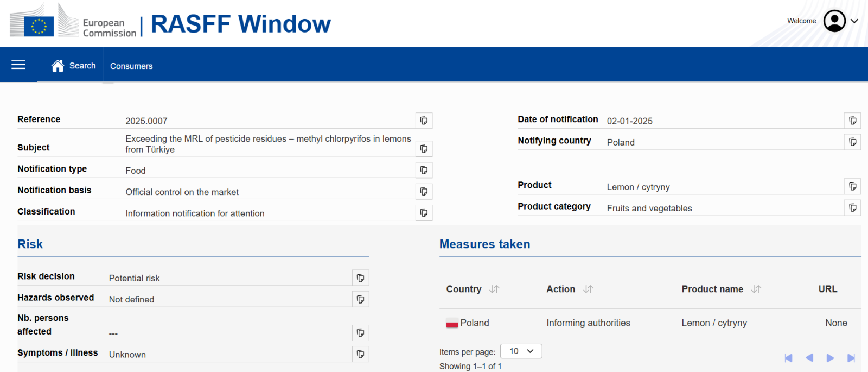Sort Measures taken table by Country
Image resolution: width=868 pixels, height=372 pixels.
[x=494, y=289]
